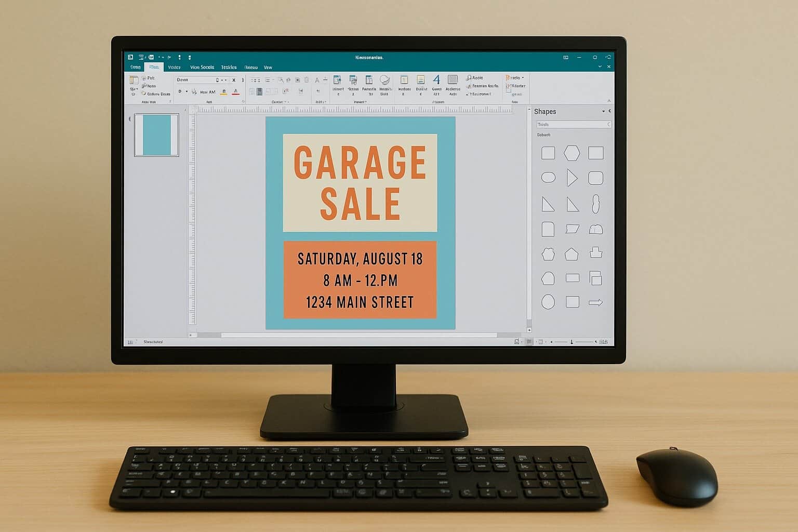Switch to the Teskles tab

(229, 68)
